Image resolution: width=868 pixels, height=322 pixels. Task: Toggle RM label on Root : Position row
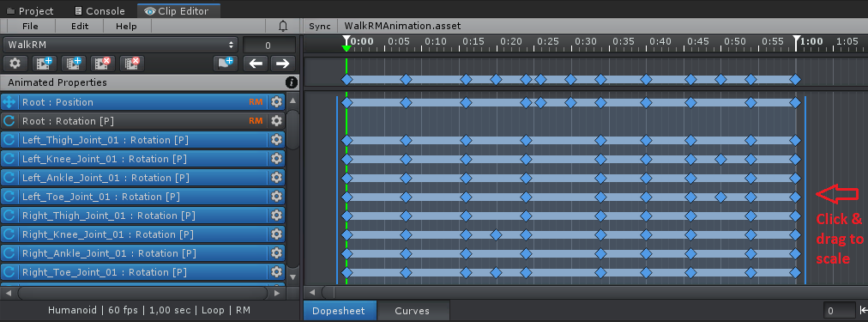(x=256, y=102)
